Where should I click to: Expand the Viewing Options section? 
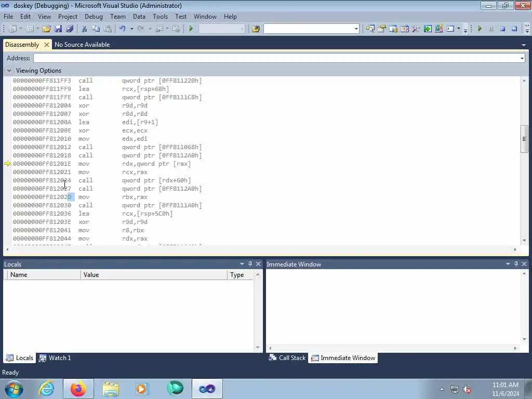pos(9,71)
